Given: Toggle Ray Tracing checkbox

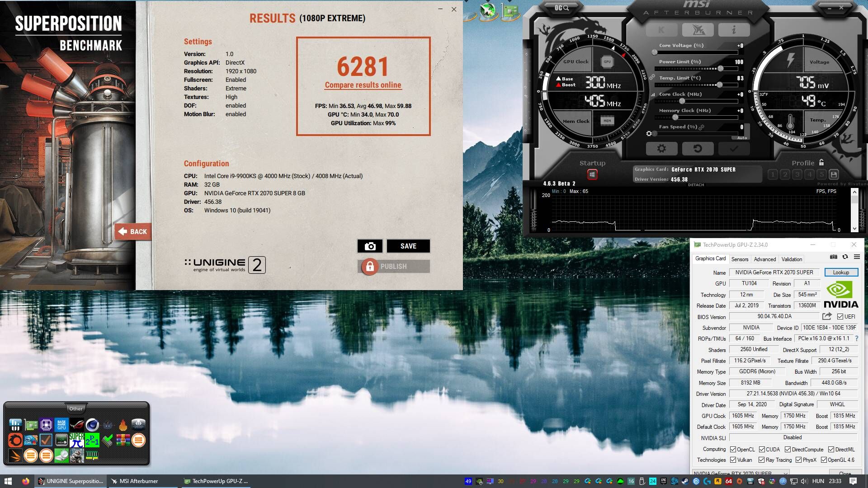Looking at the screenshot, I should point(762,460).
